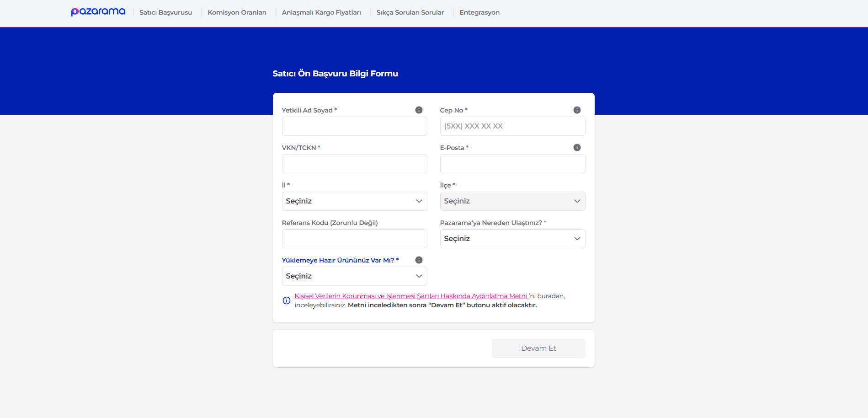Click info icon beside Cep No label
The image size is (868, 418).
coord(577,110)
